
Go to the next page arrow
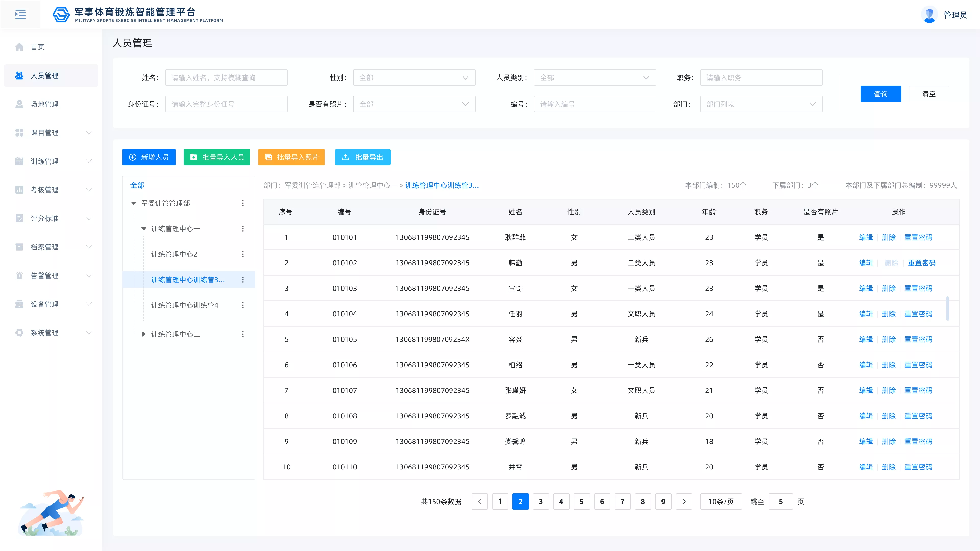684,502
